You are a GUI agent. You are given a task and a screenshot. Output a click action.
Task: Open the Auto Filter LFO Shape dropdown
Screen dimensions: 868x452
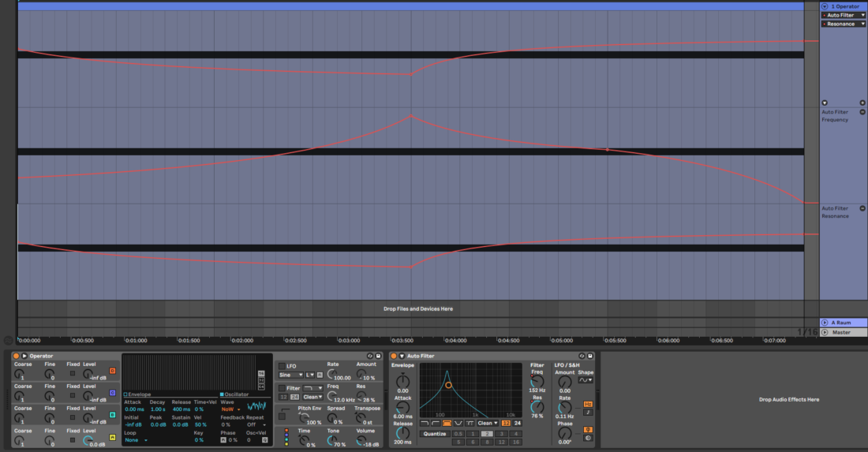[586, 380]
